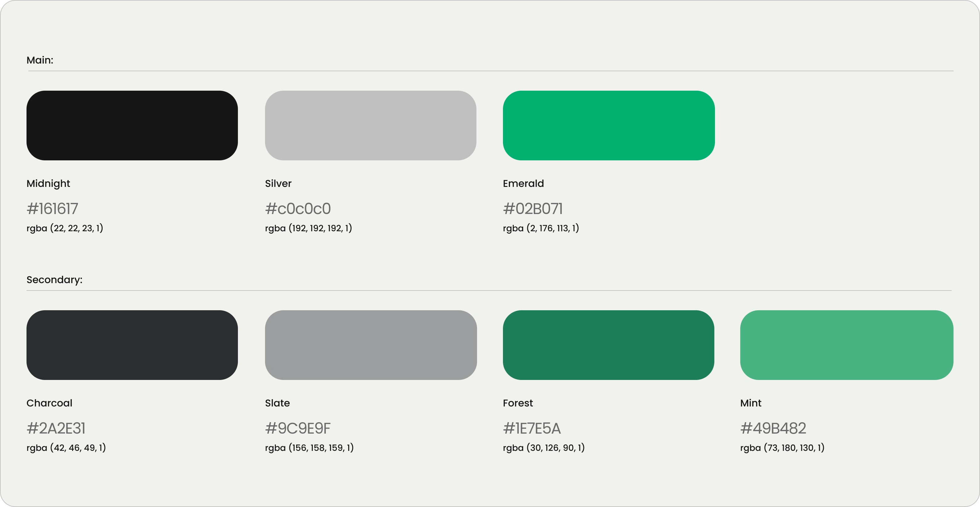Click the Secondary section heading
Screen dimensions: 980x507
click(55, 280)
